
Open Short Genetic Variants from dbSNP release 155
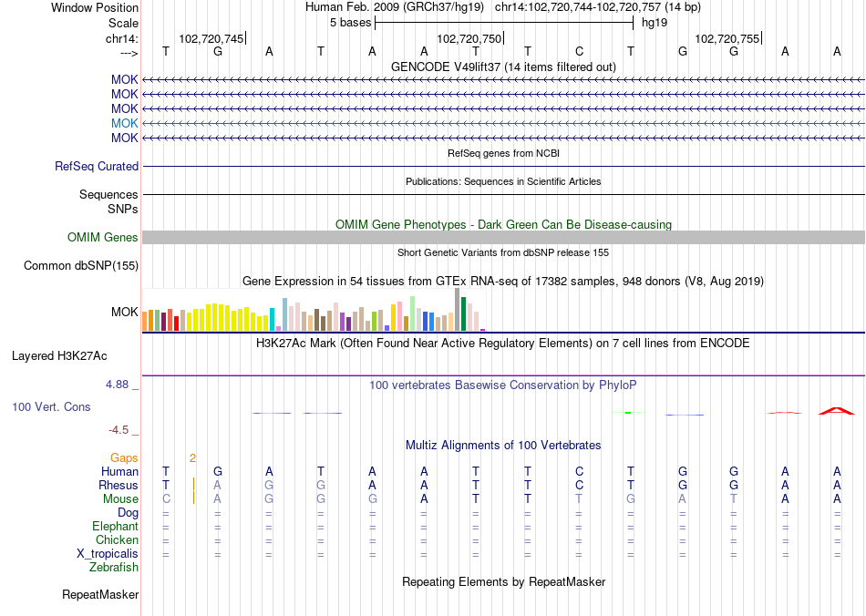coord(503,252)
